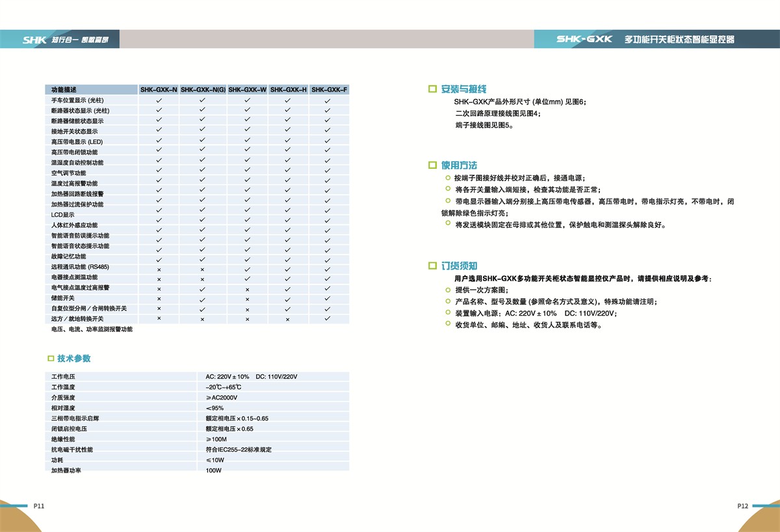This screenshot has width=780, height=532.
Task: Click the ≥100M value
Action: (x=216, y=439)
